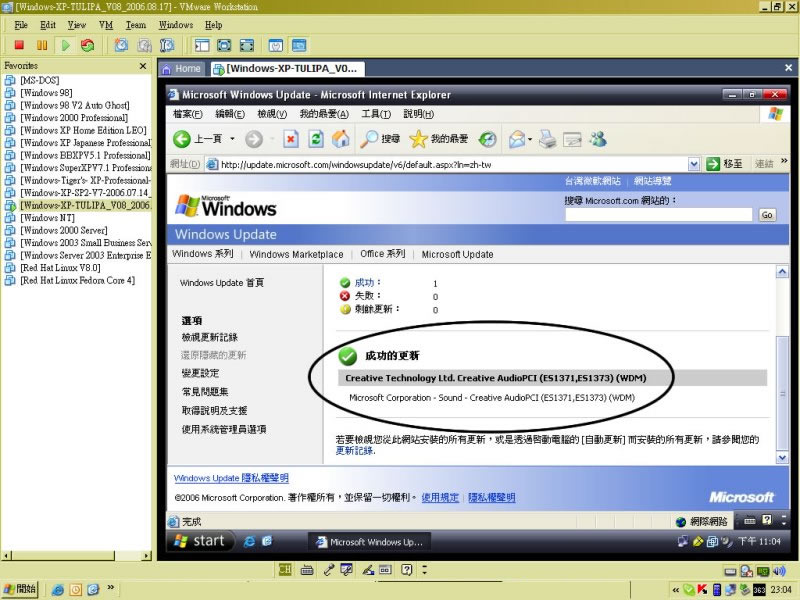Switch to the Home tab in VMware
Image resolution: width=800 pixels, height=600 pixels.
point(182,68)
